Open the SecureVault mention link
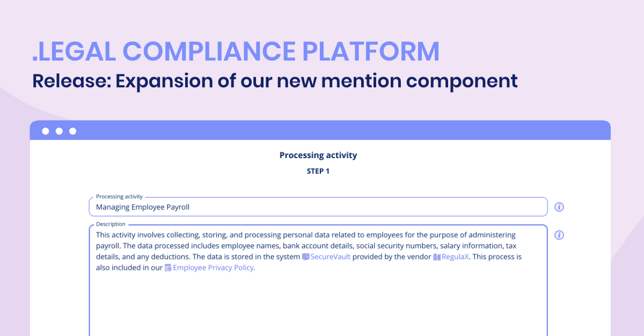The height and width of the screenshot is (336, 644). click(x=331, y=257)
